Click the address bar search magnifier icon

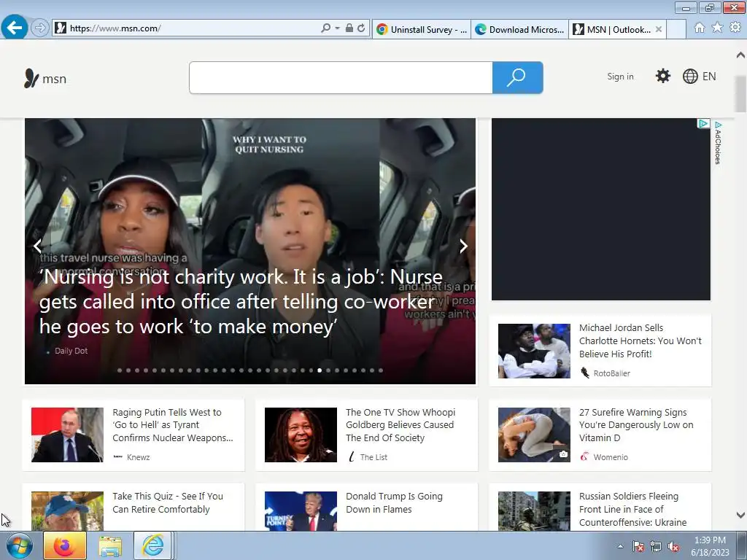326,28
